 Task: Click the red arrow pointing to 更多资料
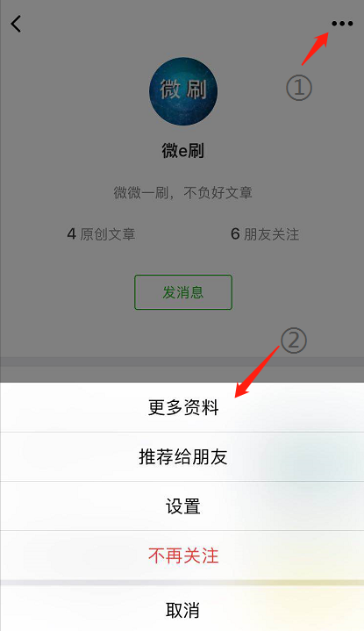point(257,371)
